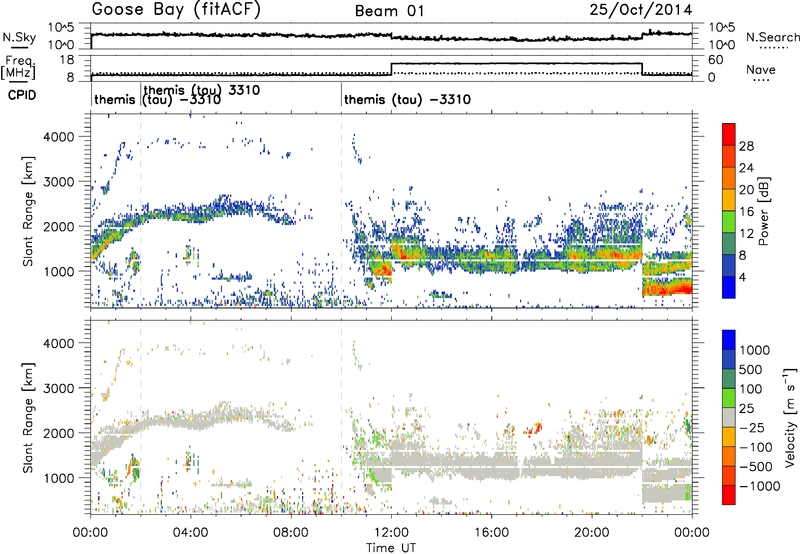Click the "28" Power colorbar tick label

tap(746, 146)
